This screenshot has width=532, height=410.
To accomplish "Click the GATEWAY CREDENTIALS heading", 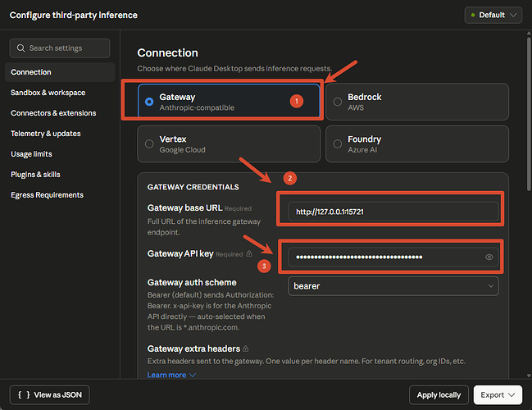I will 193,187.
